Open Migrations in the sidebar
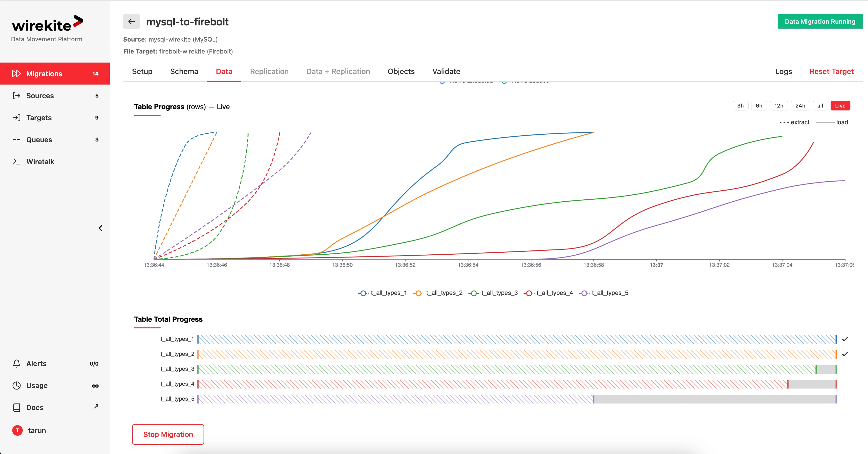This screenshot has height=454, width=868. click(x=55, y=74)
